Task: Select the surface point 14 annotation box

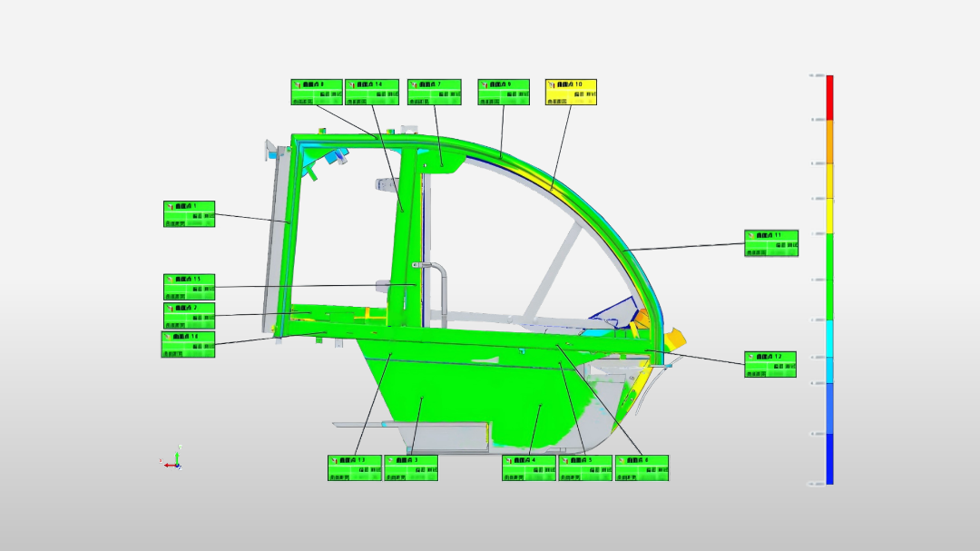Action: tap(372, 93)
